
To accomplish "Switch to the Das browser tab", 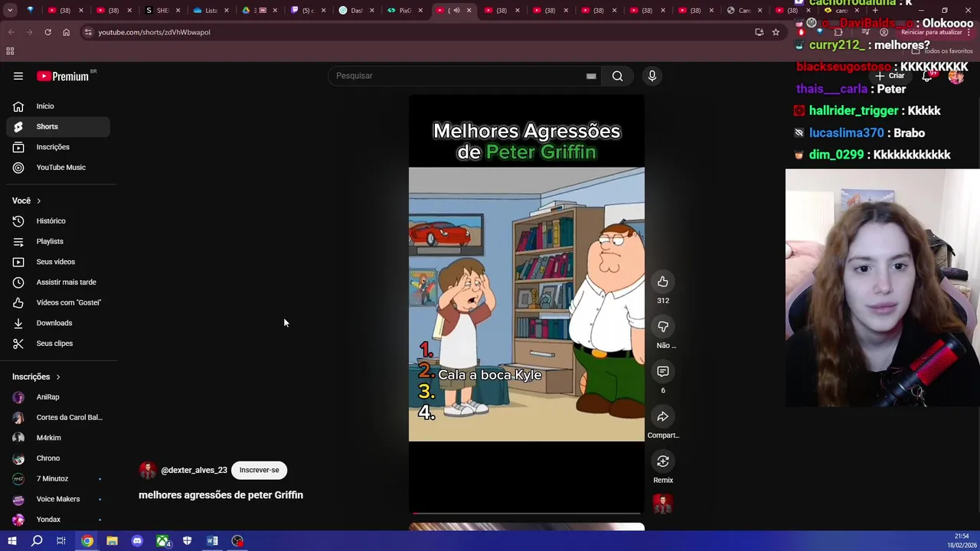I will coord(354,11).
